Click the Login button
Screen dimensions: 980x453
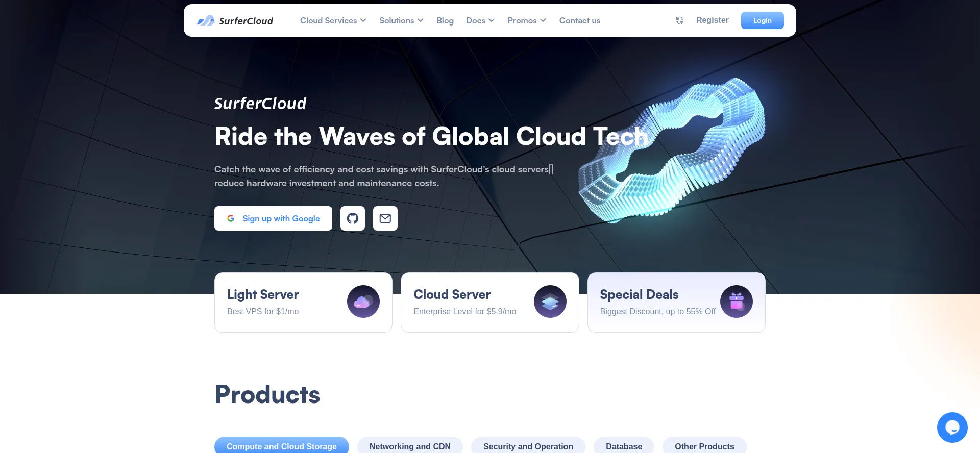click(x=762, y=20)
